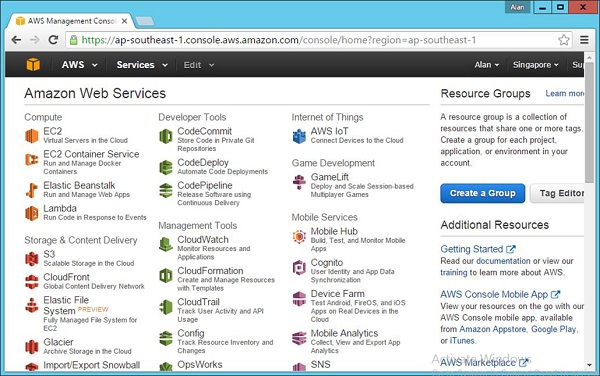
Task: Open the Google Play link
Action: click(554, 329)
